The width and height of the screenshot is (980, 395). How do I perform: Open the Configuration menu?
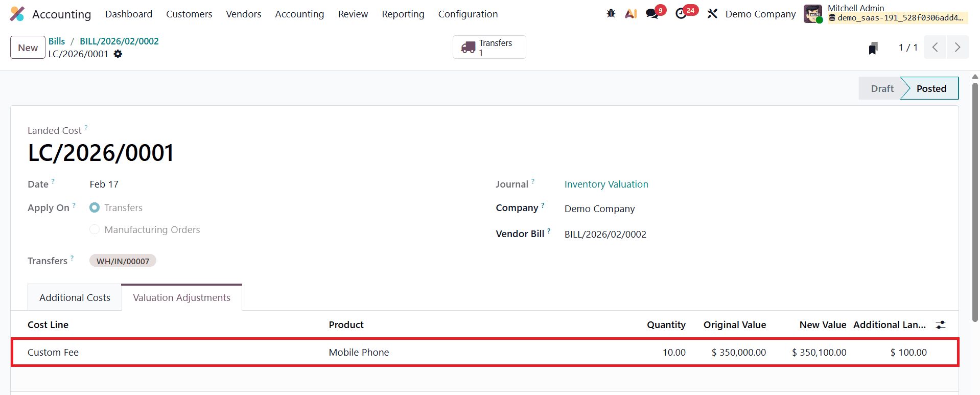coord(468,14)
